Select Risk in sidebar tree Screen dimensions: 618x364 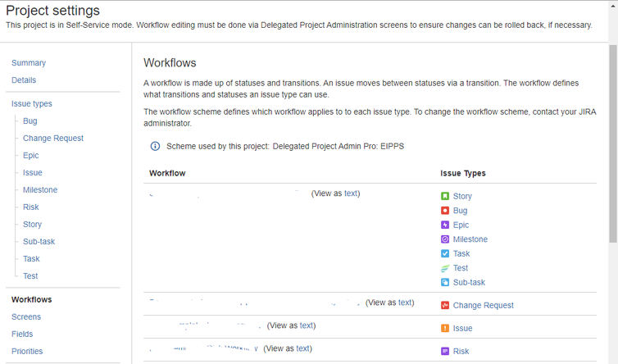pos(31,207)
